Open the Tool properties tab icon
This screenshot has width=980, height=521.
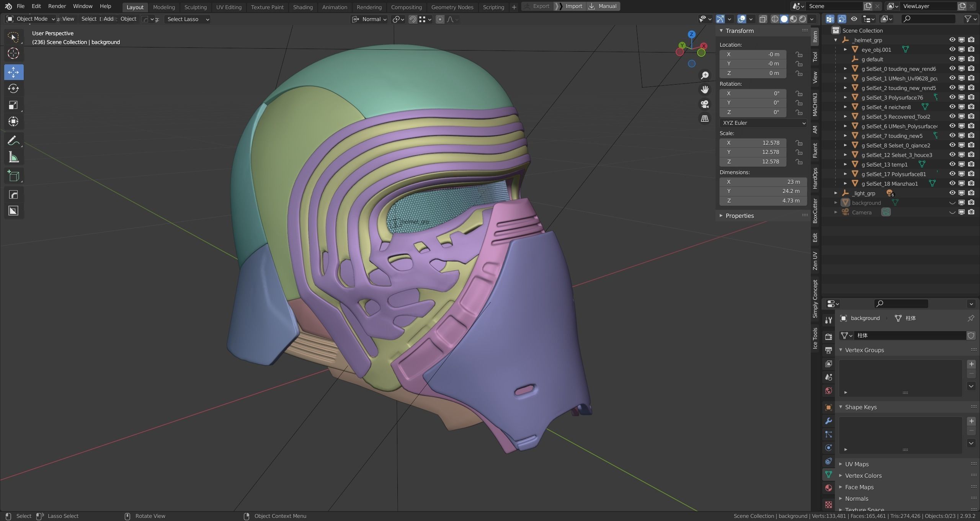[828, 320]
